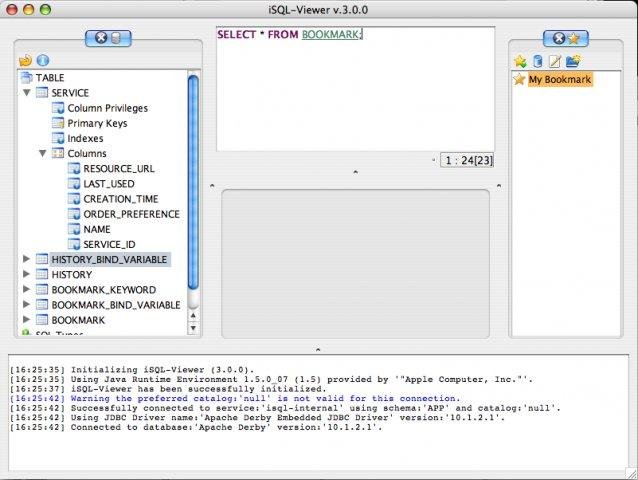Select the SERVICE table icon
The image size is (638, 480).
(42, 93)
